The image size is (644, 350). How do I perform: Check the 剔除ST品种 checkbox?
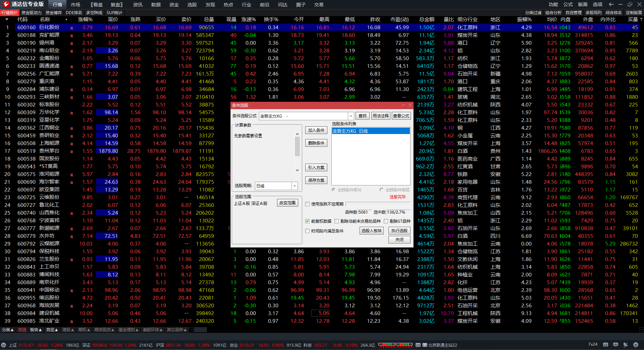pyautogui.click(x=386, y=221)
